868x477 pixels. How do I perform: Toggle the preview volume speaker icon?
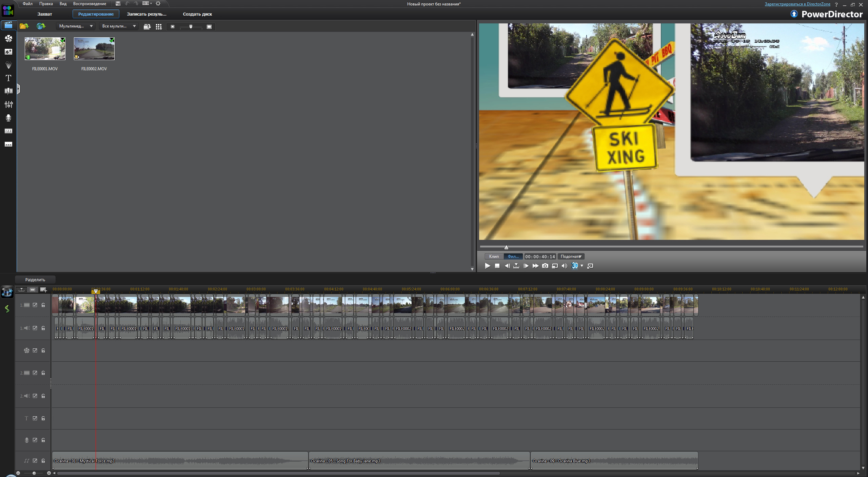pyautogui.click(x=564, y=266)
